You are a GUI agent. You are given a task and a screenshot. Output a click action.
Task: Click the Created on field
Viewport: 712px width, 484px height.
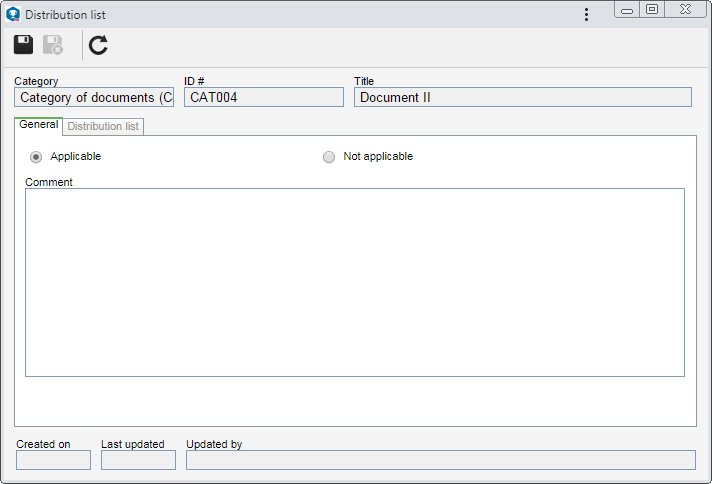(54, 460)
